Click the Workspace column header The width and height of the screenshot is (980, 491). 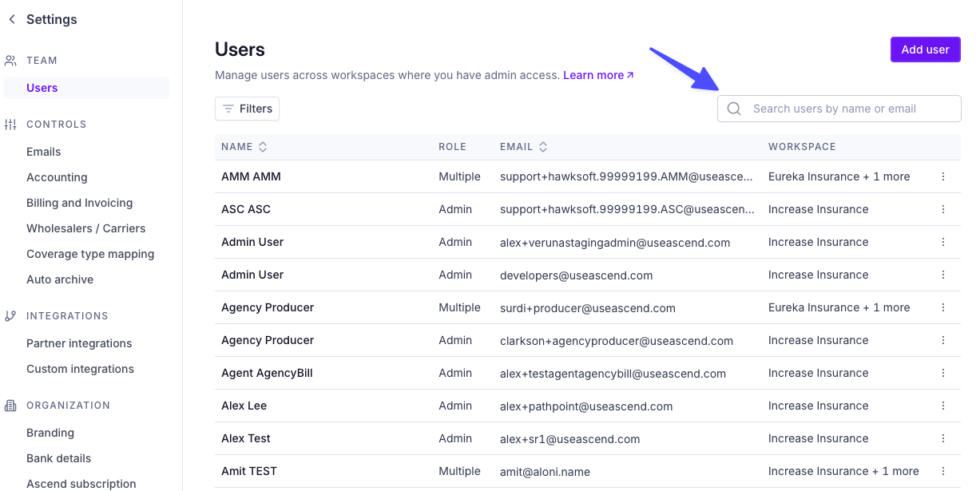click(x=802, y=147)
